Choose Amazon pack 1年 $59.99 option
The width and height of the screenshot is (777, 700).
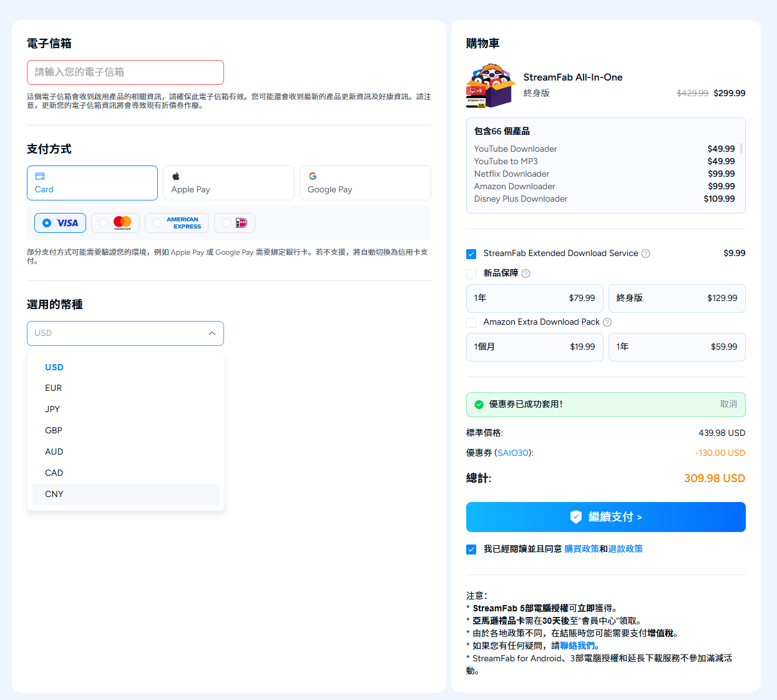(x=677, y=347)
